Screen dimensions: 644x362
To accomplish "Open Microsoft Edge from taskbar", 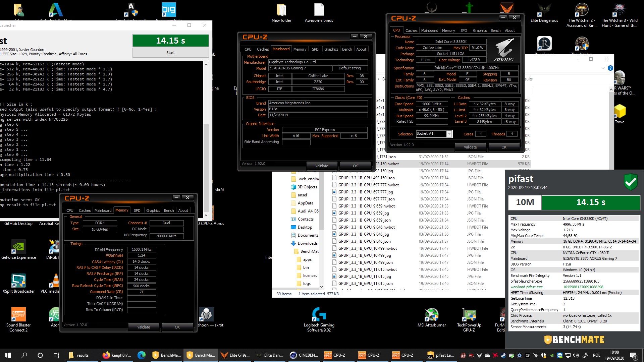I will (141, 355).
